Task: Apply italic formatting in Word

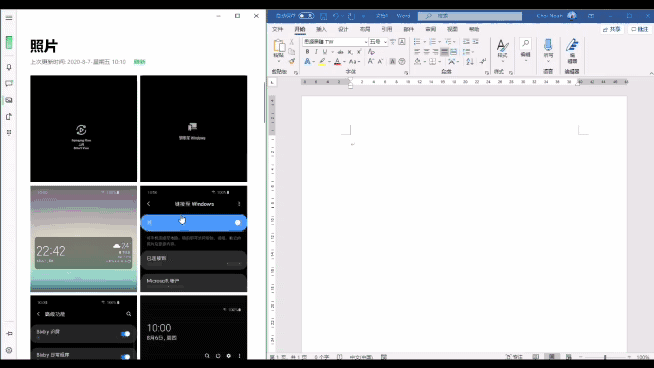Action: 316,52
